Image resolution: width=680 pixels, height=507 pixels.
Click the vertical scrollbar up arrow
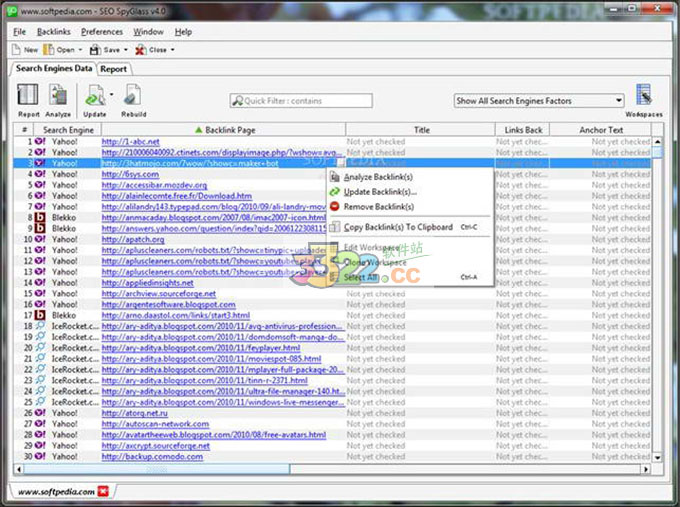pyautogui.click(x=657, y=142)
